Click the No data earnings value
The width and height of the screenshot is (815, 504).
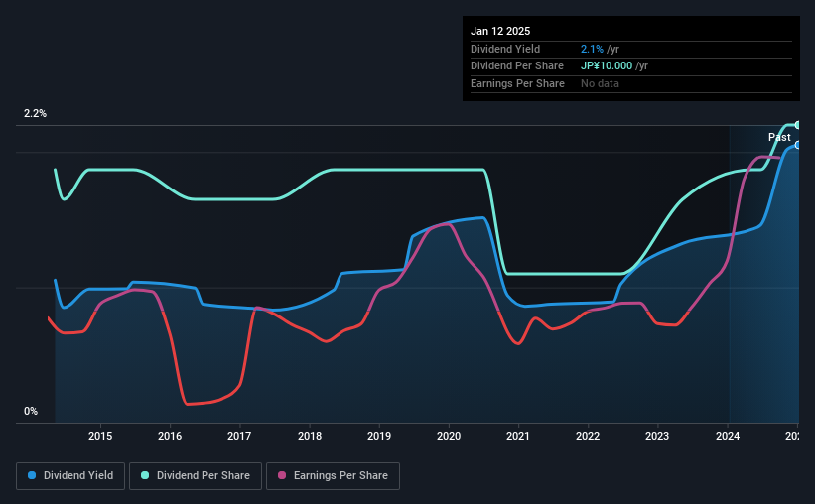(600, 83)
